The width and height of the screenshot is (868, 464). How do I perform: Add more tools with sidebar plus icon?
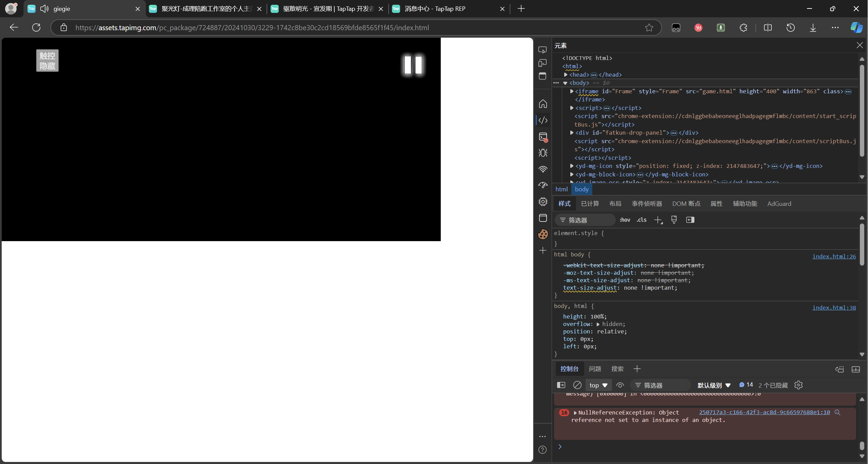point(543,250)
